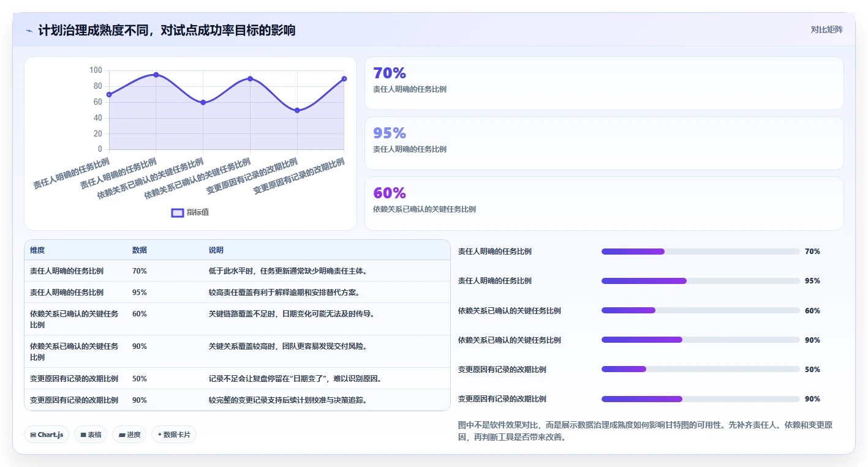Click the 指标值 legend text
This screenshot has width=868, height=467.
coord(198,212)
